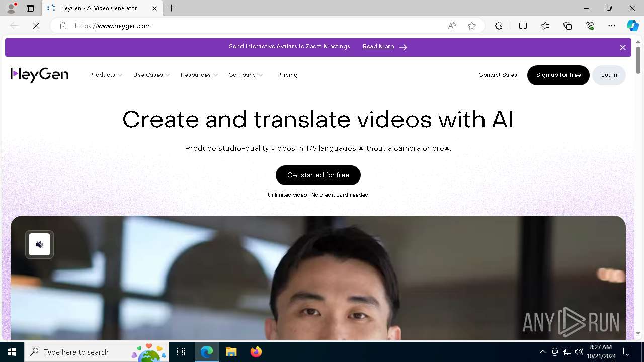
Task: Open the Copilot sidebar
Action: click(x=632, y=26)
